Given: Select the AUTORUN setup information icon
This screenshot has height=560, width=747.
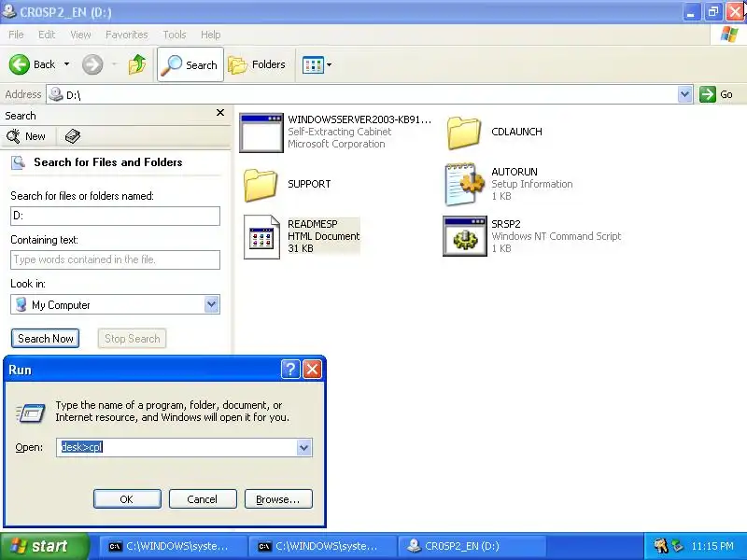Looking at the screenshot, I should click(x=464, y=184).
